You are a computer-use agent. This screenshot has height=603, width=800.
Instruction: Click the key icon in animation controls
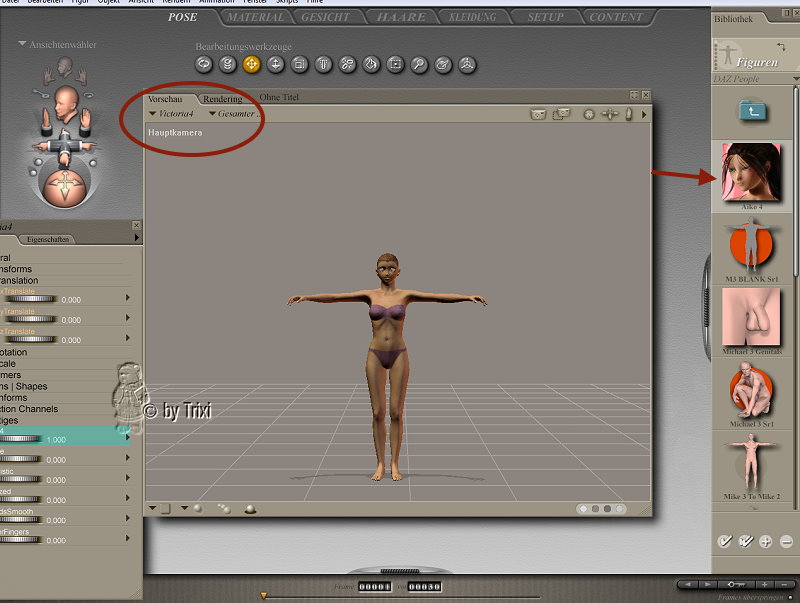(736, 585)
